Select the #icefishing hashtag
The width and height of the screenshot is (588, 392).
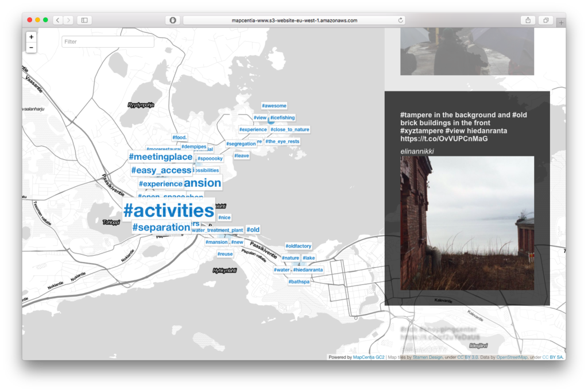coord(283,117)
